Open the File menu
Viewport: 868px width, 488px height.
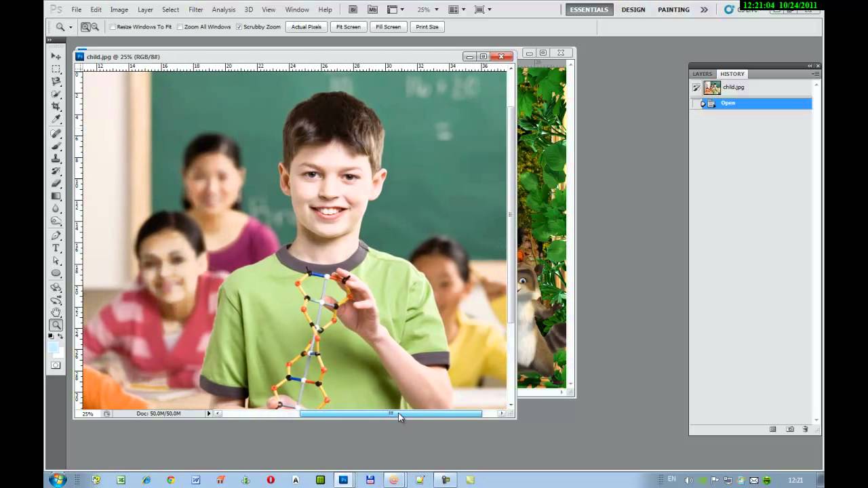[x=77, y=9]
